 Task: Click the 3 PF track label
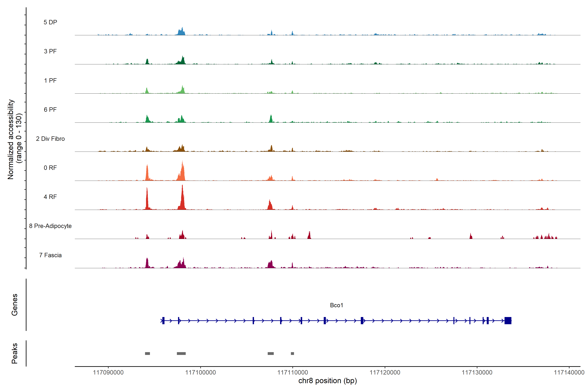(x=50, y=51)
